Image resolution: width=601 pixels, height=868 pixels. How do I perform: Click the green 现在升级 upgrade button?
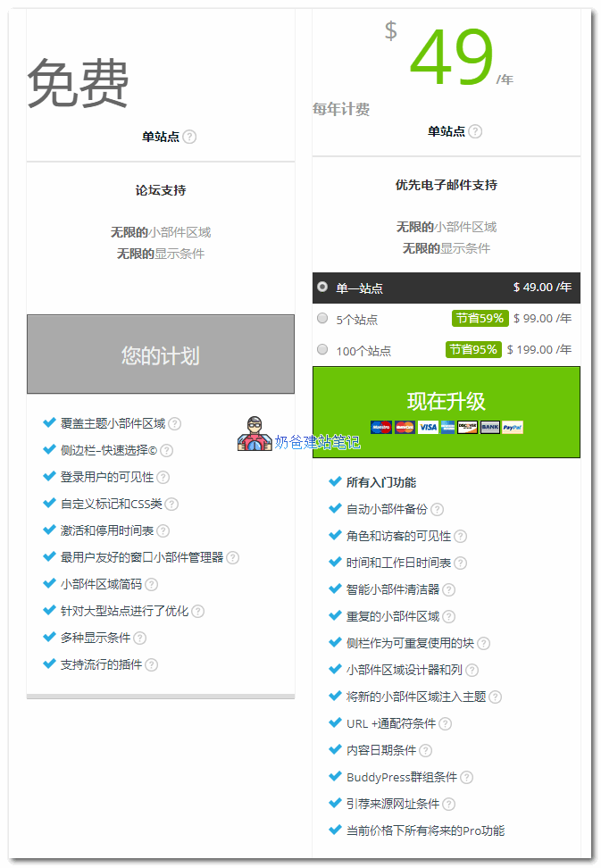pyautogui.click(x=446, y=413)
